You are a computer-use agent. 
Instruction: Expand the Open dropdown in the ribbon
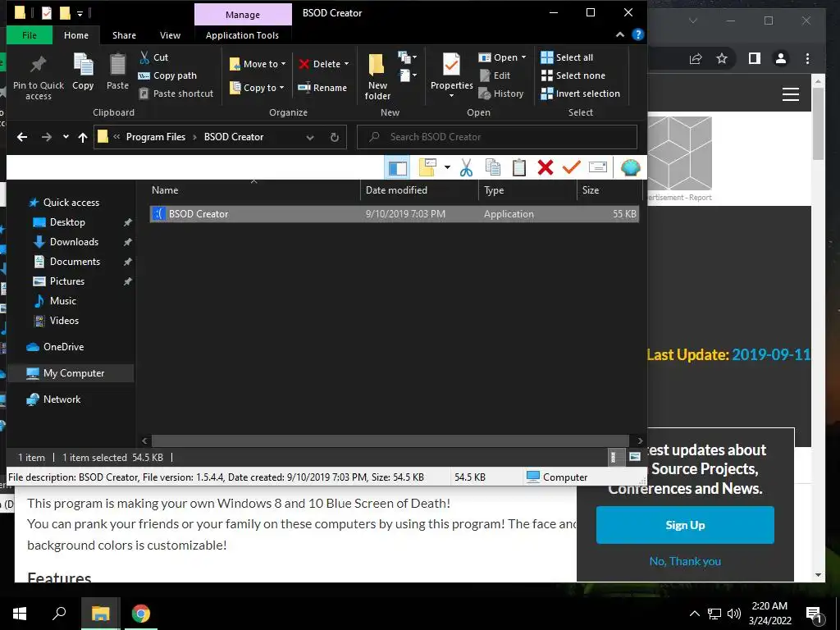pyautogui.click(x=524, y=57)
